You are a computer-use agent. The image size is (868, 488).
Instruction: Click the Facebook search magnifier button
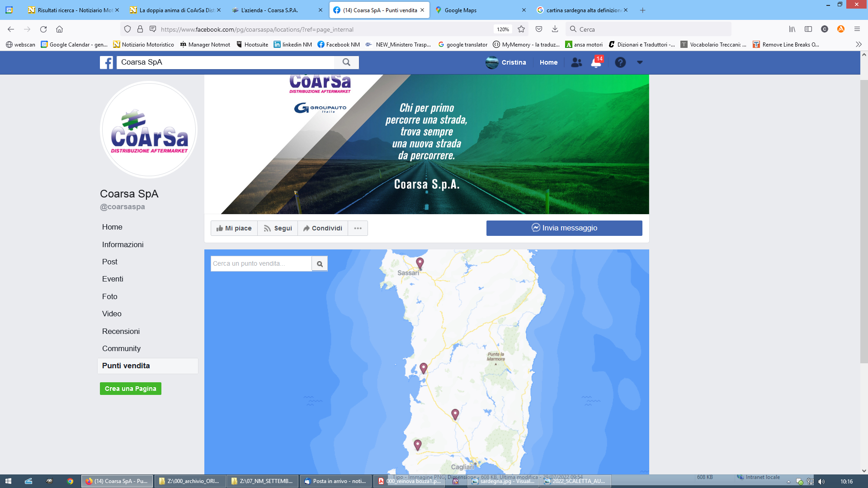tap(346, 62)
